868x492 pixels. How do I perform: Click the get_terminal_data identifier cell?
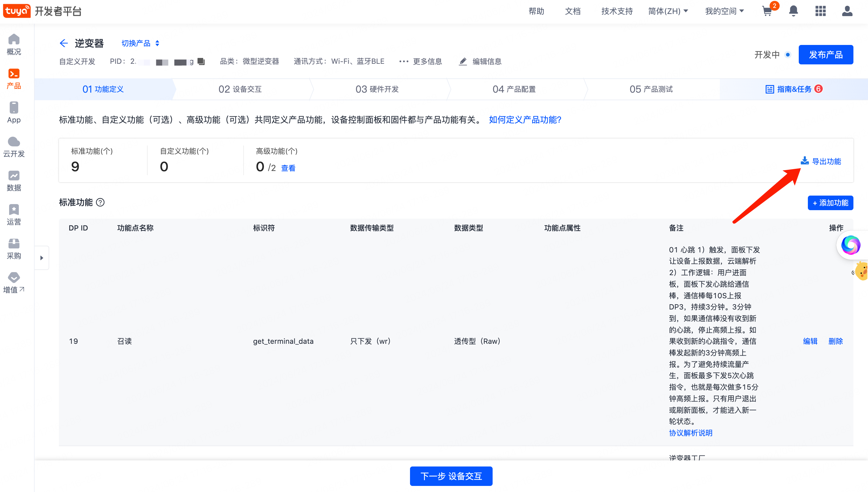(283, 341)
